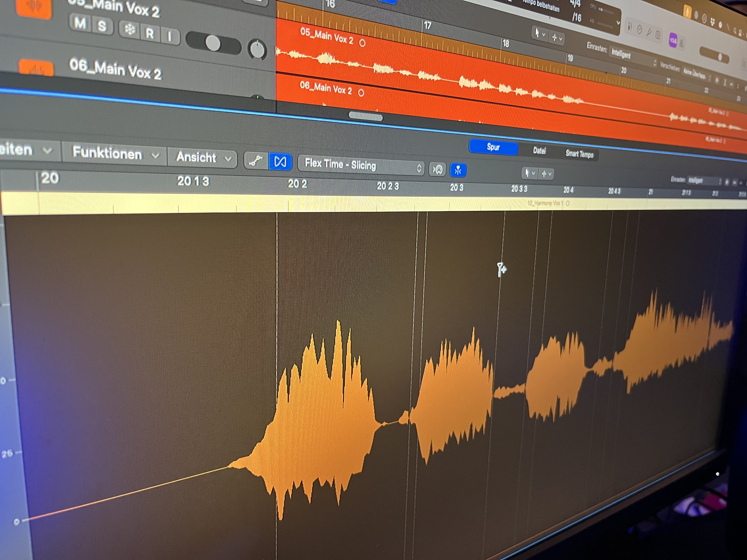Open the Tempo beibehalten tempo mode display

click(541, 5)
